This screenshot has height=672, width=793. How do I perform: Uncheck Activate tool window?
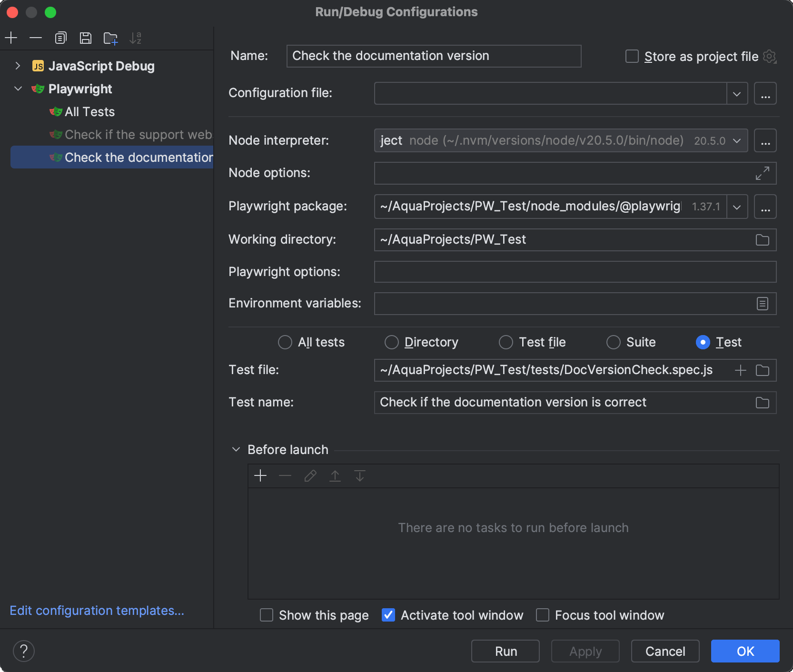click(388, 615)
